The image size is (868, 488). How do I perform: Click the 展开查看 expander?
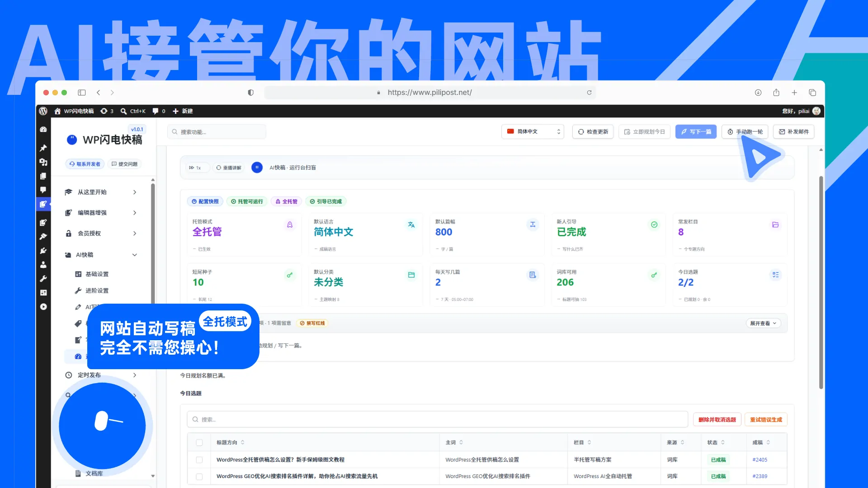(763, 323)
